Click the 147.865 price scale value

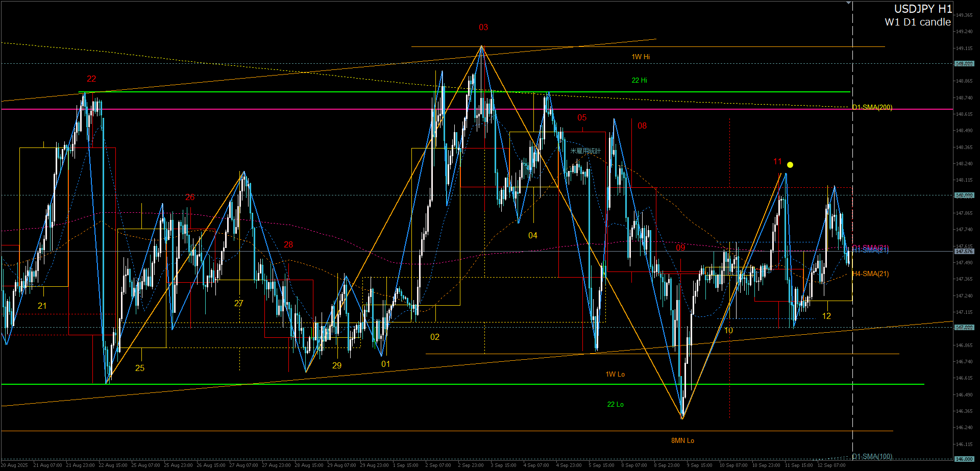(x=964, y=213)
